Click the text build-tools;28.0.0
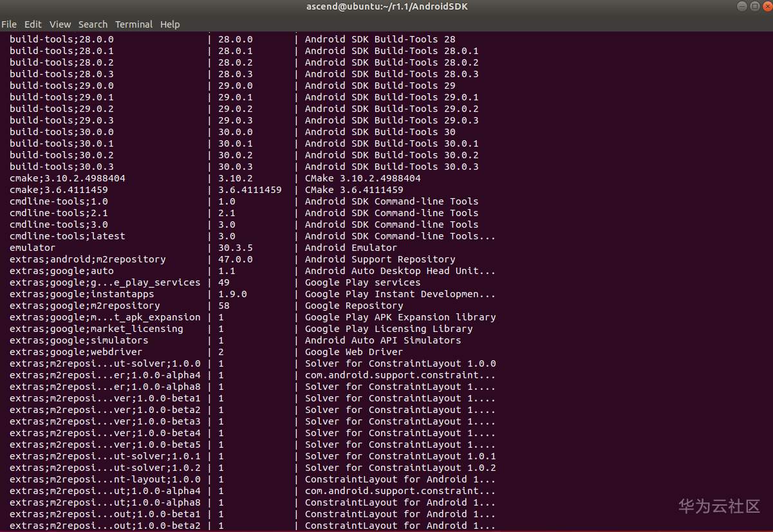This screenshot has width=773, height=532. click(x=61, y=39)
